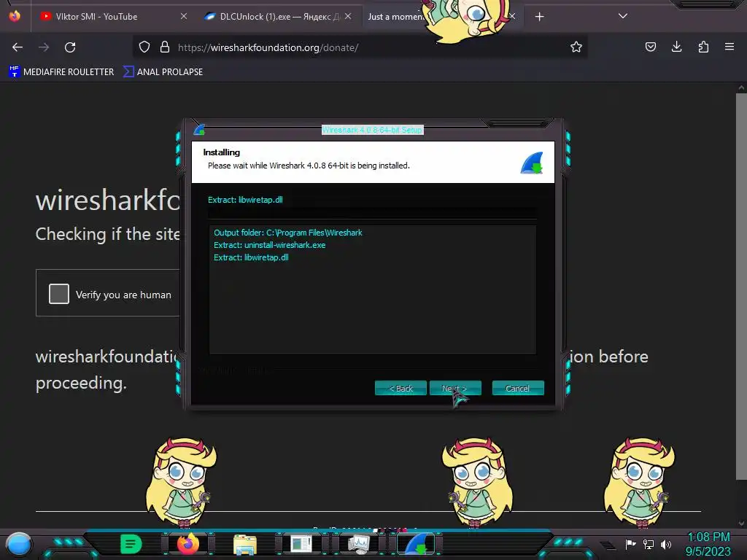Open File Explorer from the taskbar
Image resolution: width=747 pixels, height=560 pixels.
[x=245, y=544]
